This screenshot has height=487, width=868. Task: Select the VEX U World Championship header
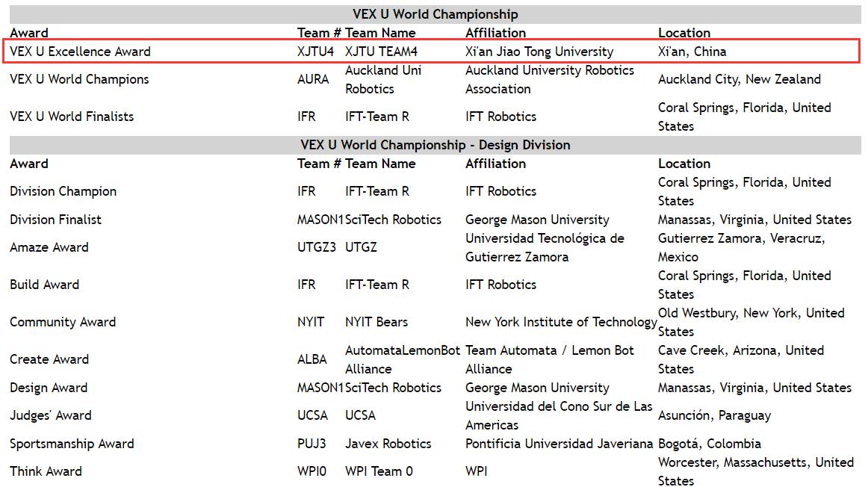click(435, 14)
